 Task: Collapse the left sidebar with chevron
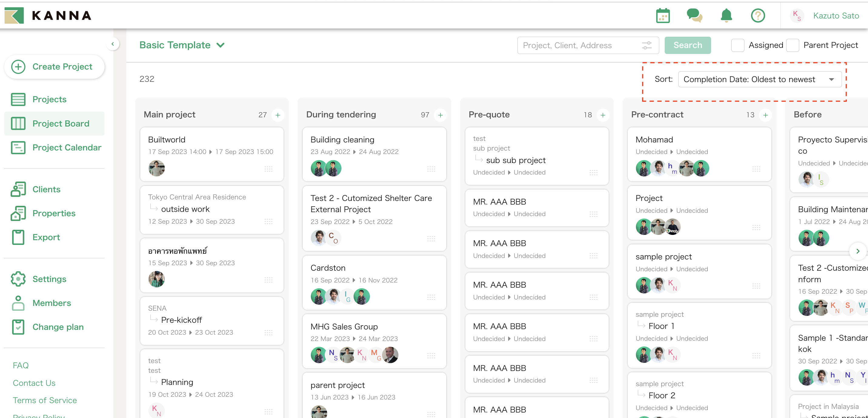click(x=112, y=44)
